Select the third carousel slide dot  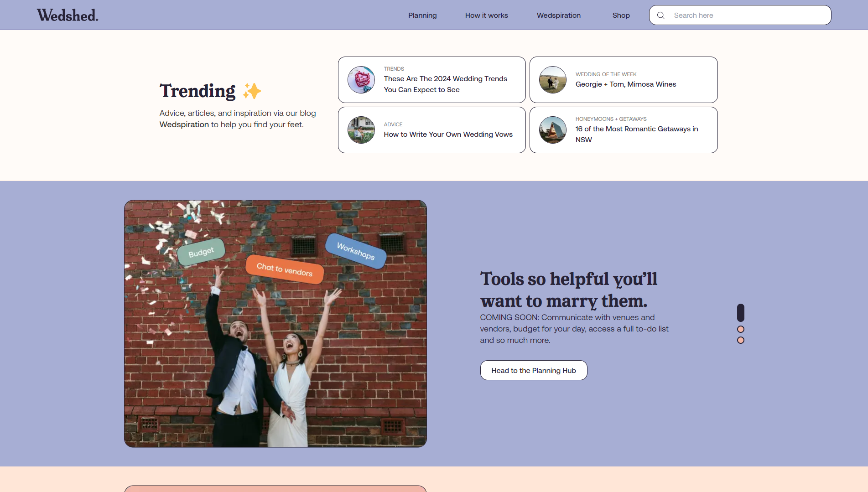click(x=741, y=340)
